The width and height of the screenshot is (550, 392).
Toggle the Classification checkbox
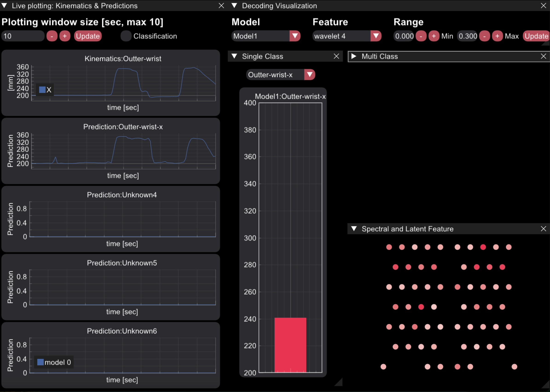coord(126,36)
